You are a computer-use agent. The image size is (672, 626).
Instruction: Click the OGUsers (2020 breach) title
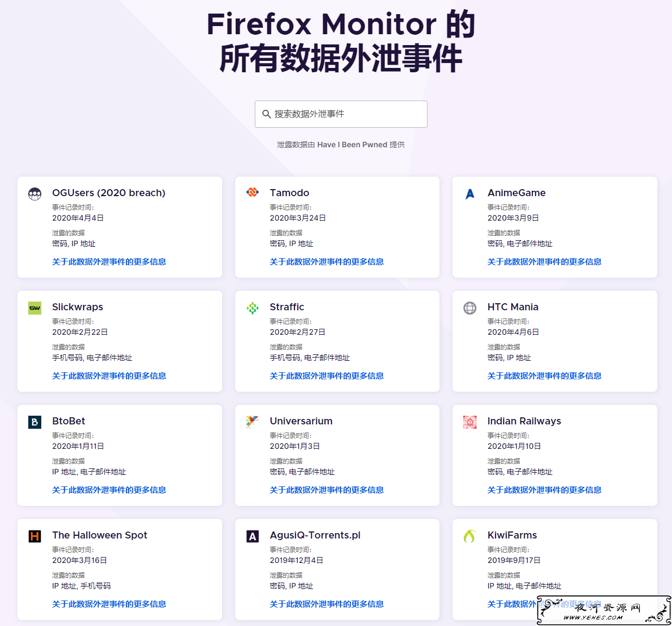tap(109, 193)
